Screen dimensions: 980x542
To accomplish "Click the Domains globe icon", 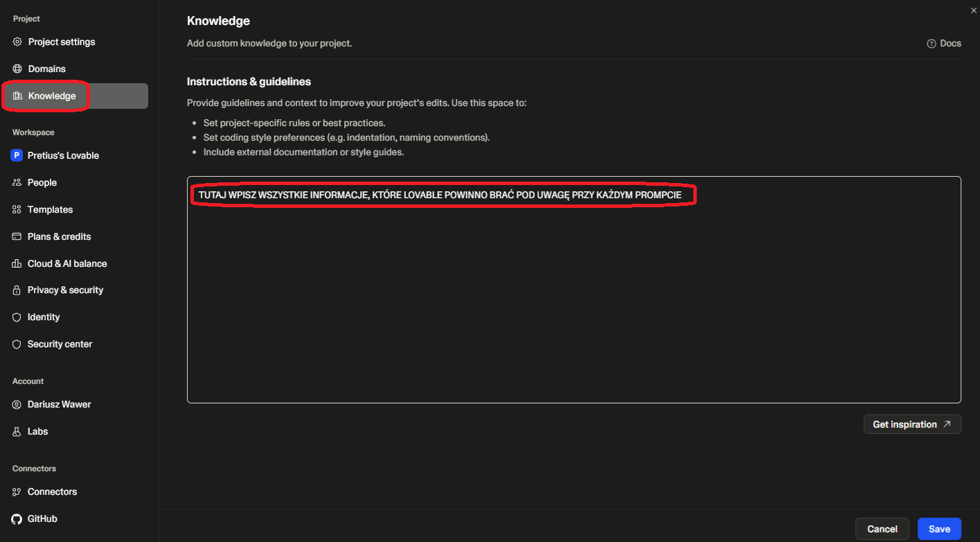I will (17, 69).
